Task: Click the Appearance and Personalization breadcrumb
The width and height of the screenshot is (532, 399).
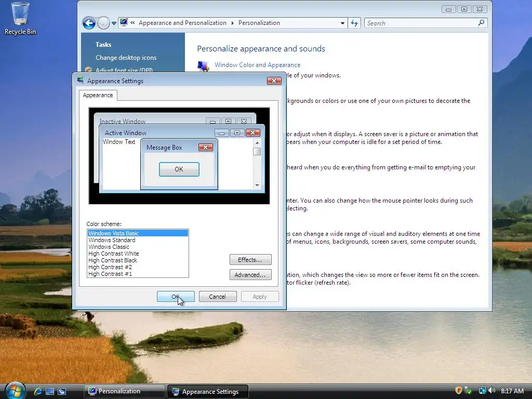Action: click(182, 23)
